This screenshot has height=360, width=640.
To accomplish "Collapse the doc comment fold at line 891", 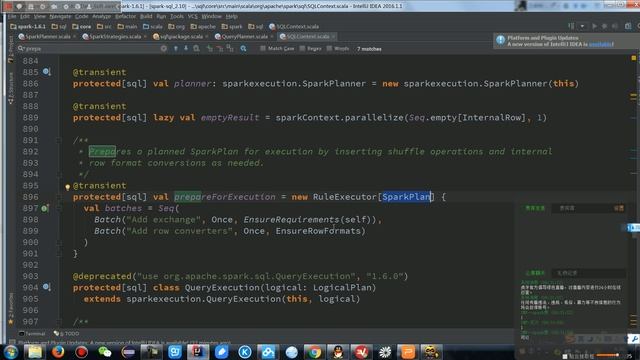I will tap(58, 140).
